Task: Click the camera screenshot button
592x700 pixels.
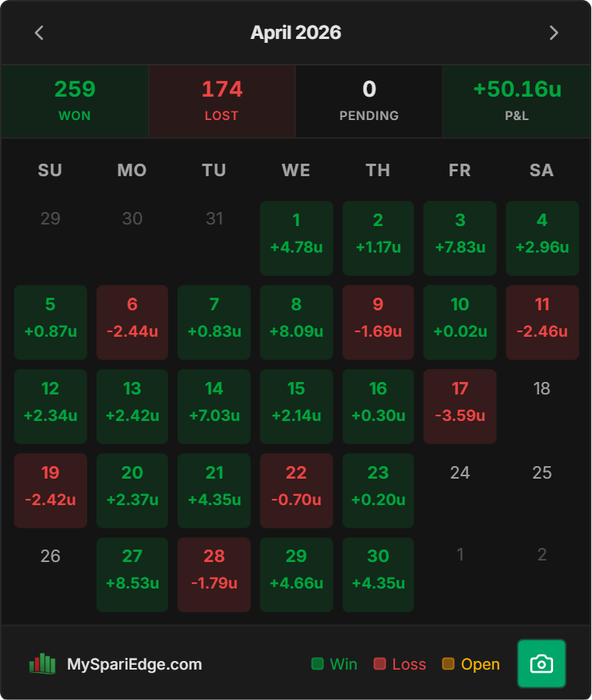Action: [541, 664]
